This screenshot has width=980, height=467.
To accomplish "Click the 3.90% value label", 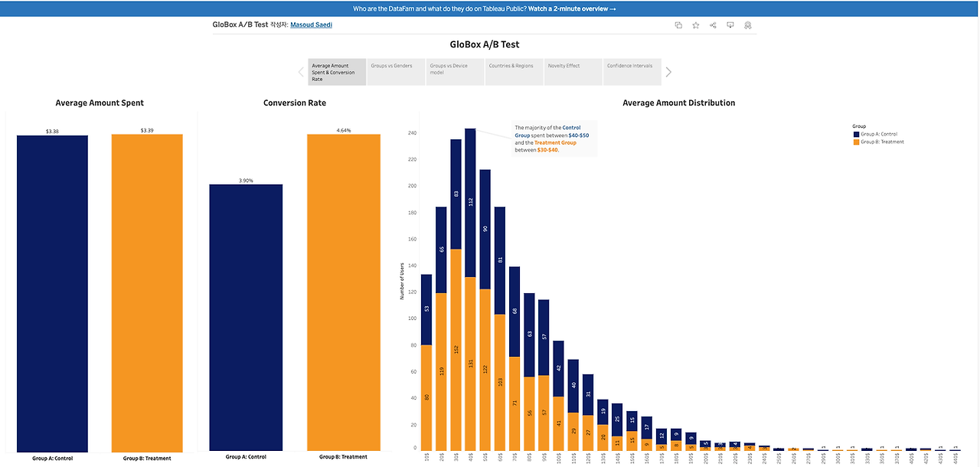I will tap(246, 181).
